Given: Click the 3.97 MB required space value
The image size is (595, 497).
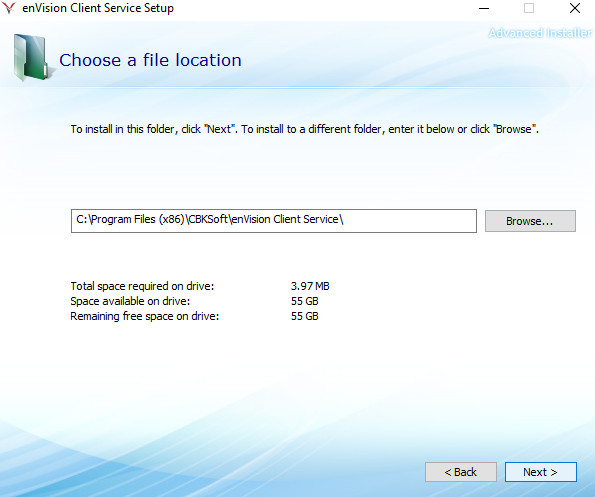Looking at the screenshot, I should click(310, 286).
